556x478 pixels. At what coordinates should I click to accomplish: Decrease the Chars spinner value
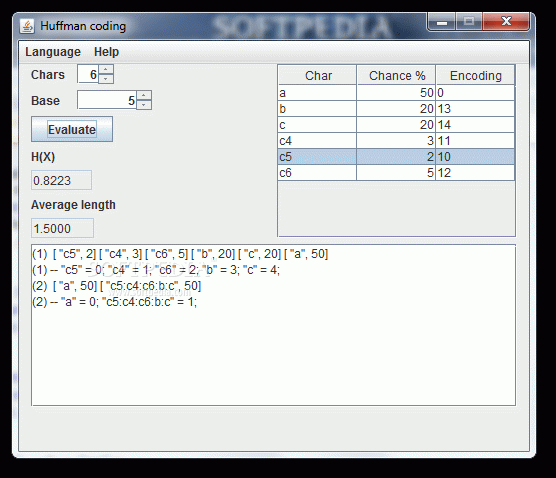tap(106, 79)
